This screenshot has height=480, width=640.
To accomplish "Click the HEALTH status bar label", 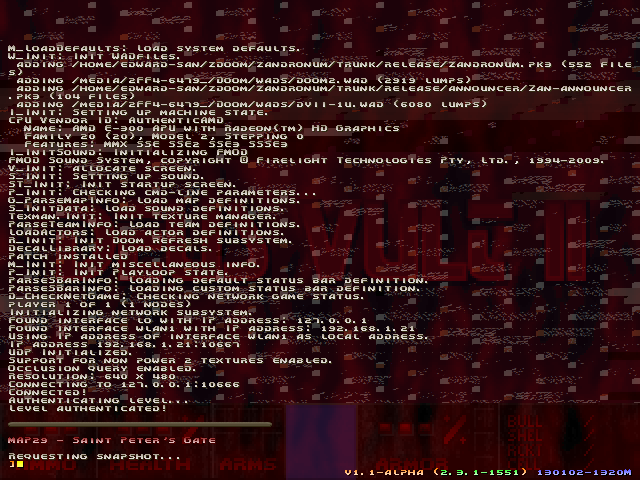I will point(150,464).
